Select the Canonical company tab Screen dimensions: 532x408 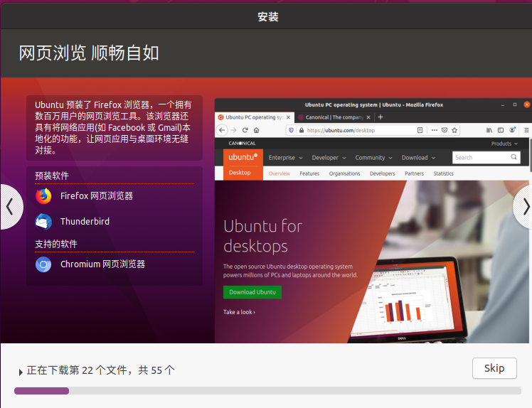pyautogui.click(x=334, y=117)
